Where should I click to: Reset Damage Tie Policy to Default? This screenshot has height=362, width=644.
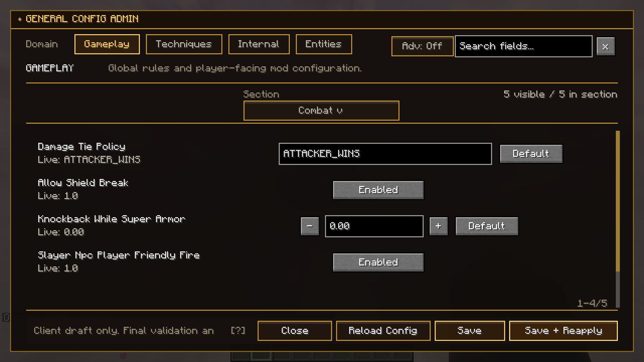[531, 154]
